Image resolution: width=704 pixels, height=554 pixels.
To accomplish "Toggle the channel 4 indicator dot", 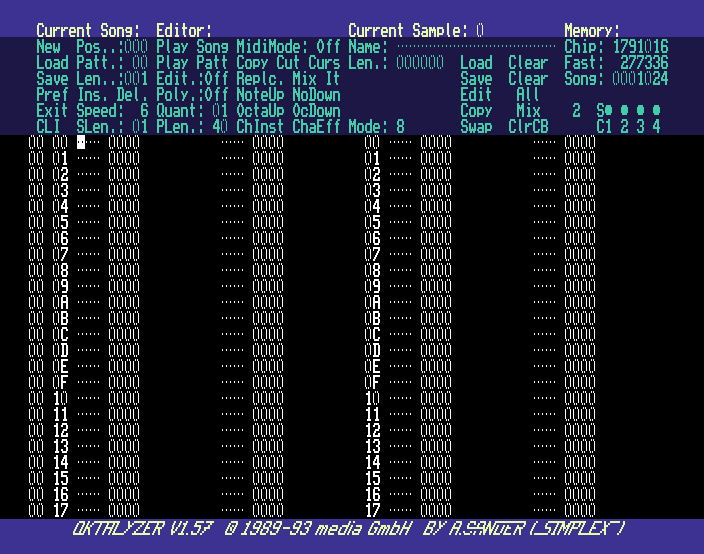I will pos(656,110).
